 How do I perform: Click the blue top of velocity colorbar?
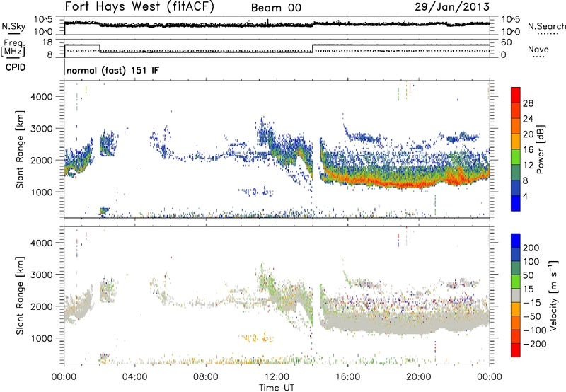[x=516, y=241]
